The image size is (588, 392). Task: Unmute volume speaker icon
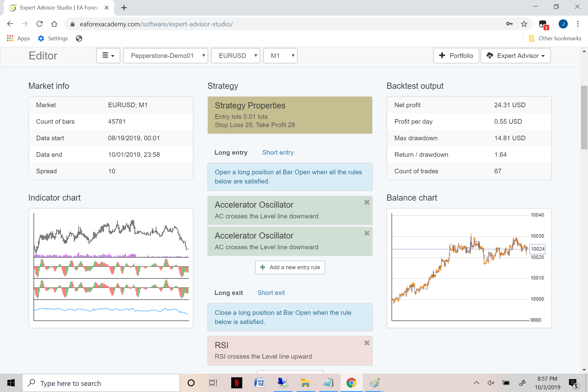(491, 383)
